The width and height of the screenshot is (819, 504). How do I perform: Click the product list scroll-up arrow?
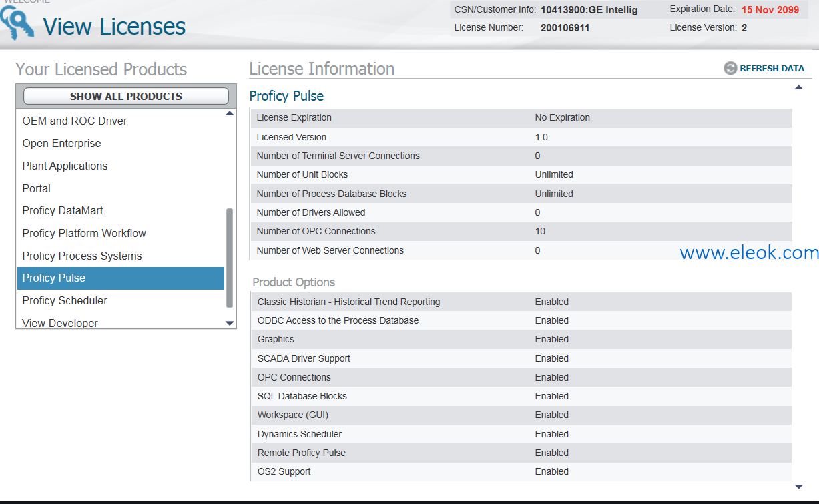pyautogui.click(x=230, y=114)
